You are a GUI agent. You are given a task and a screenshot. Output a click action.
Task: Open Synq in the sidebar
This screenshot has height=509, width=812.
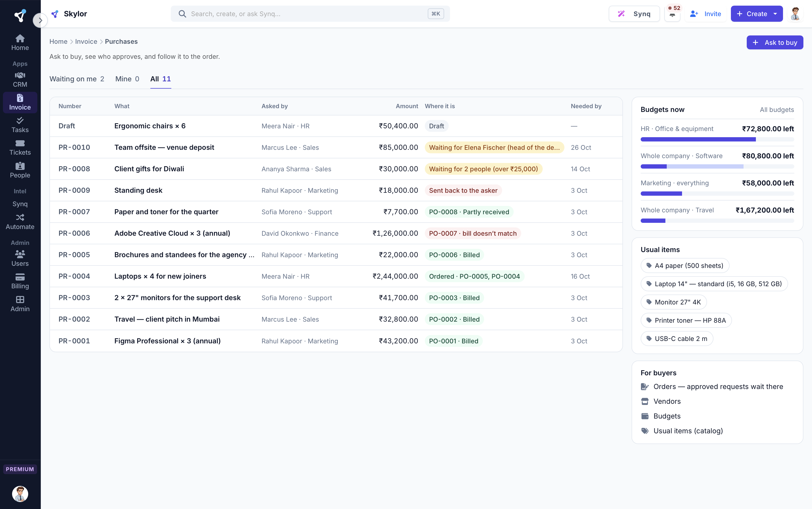[x=20, y=204]
